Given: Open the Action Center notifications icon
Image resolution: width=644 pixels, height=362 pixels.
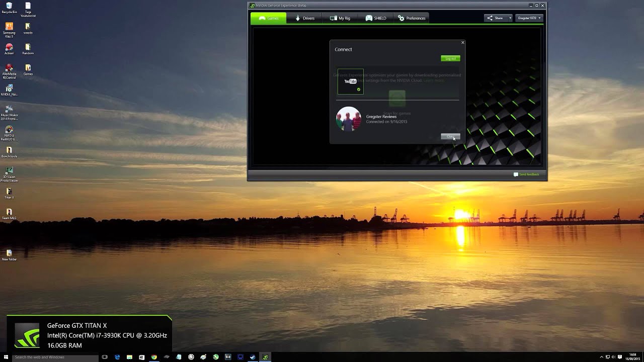Looking at the screenshot, I should (x=619, y=357).
